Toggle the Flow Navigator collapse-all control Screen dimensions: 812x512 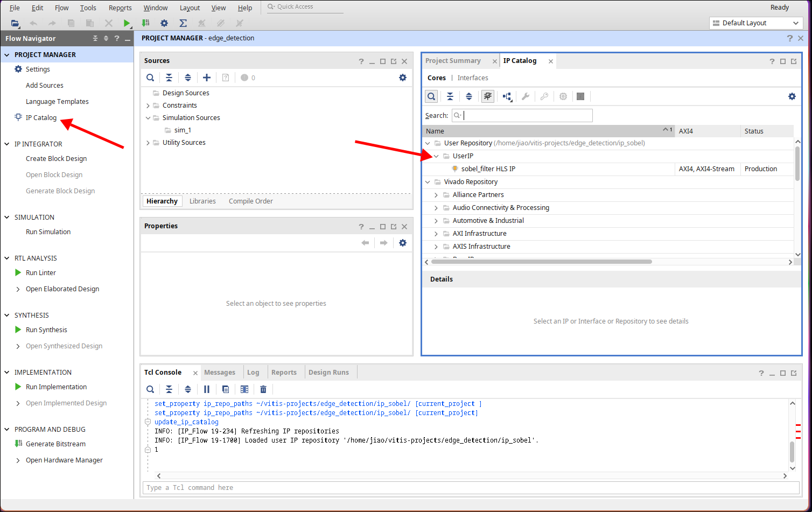coord(95,38)
